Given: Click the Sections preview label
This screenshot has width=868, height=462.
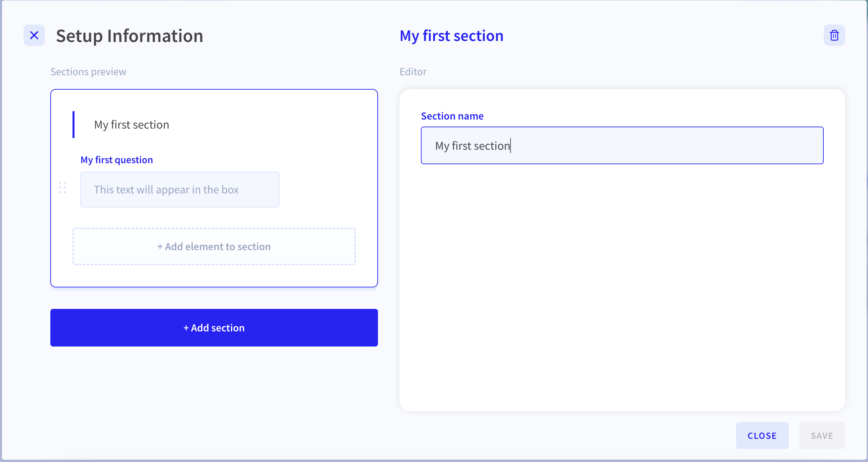Looking at the screenshot, I should tap(88, 72).
